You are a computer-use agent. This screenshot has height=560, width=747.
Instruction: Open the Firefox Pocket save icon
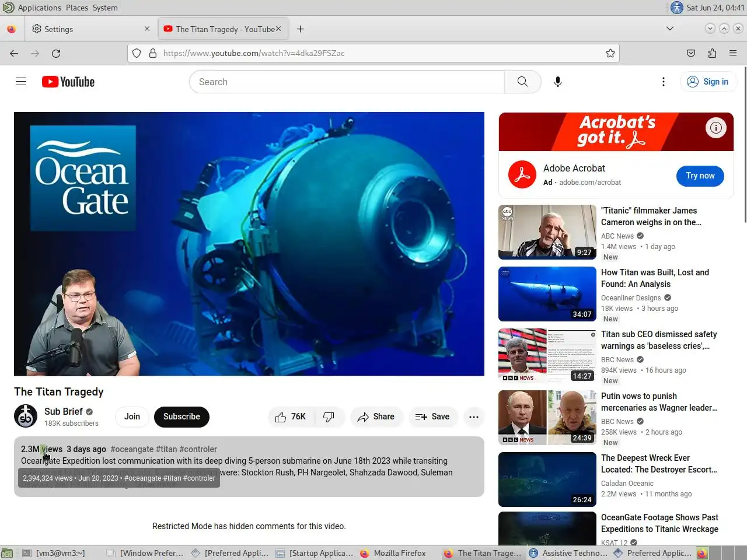point(691,53)
